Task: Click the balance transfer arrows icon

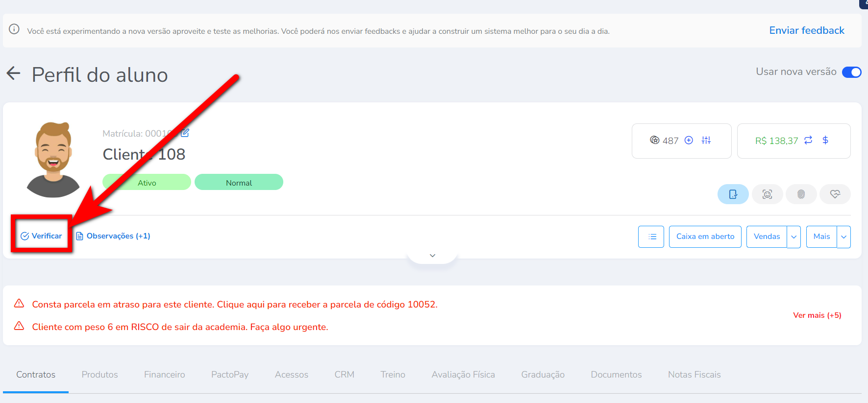Action: tap(808, 141)
